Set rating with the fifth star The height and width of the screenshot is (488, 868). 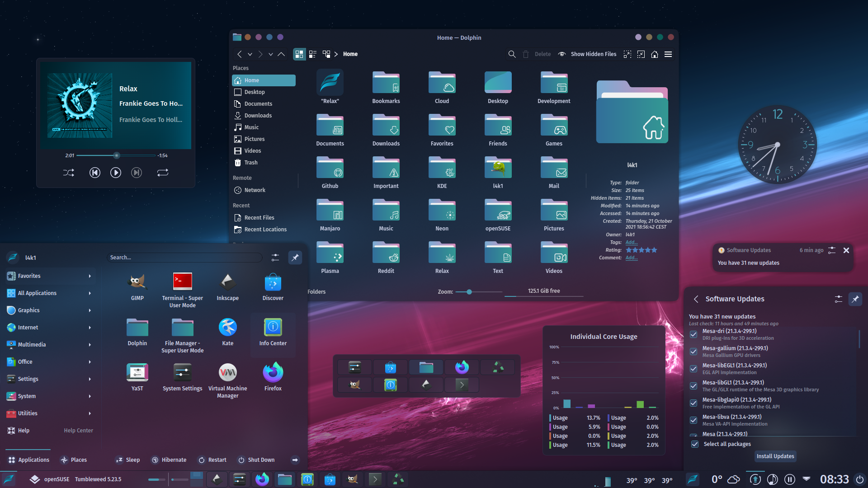pyautogui.click(x=654, y=250)
